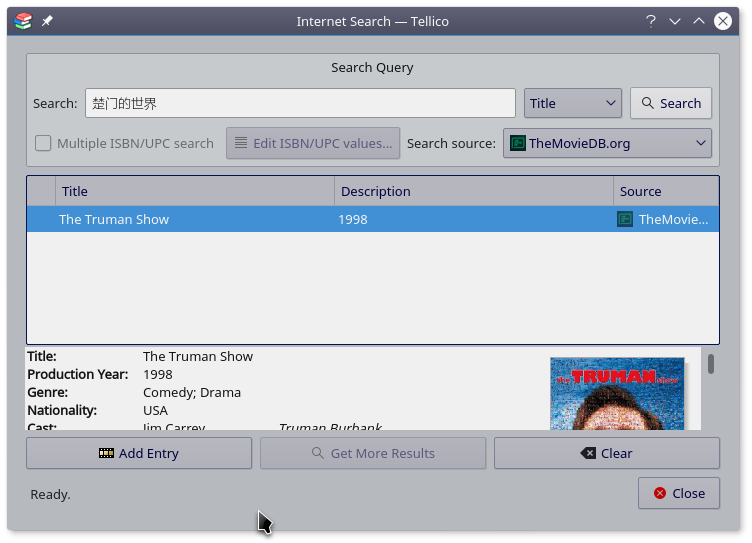
Task: Click Add Entry button
Action: click(x=139, y=453)
